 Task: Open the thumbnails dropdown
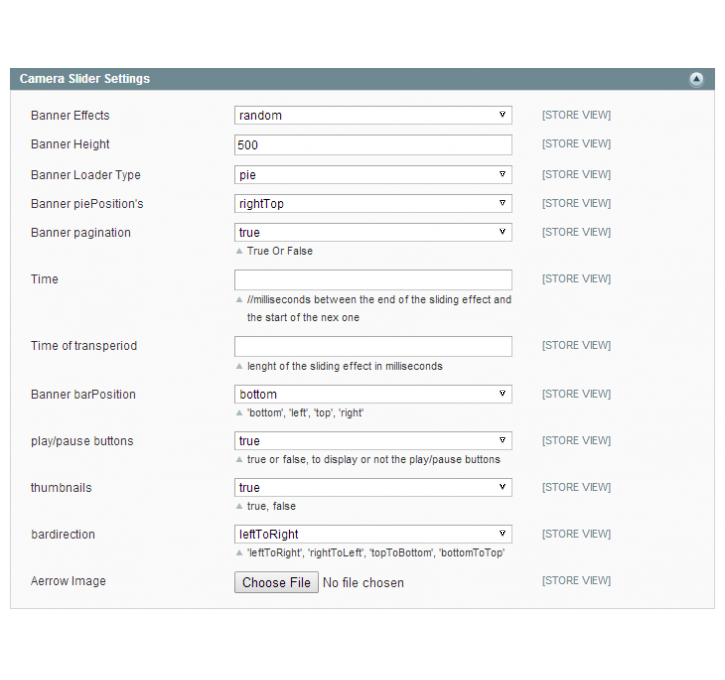click(x=373, y=487)
